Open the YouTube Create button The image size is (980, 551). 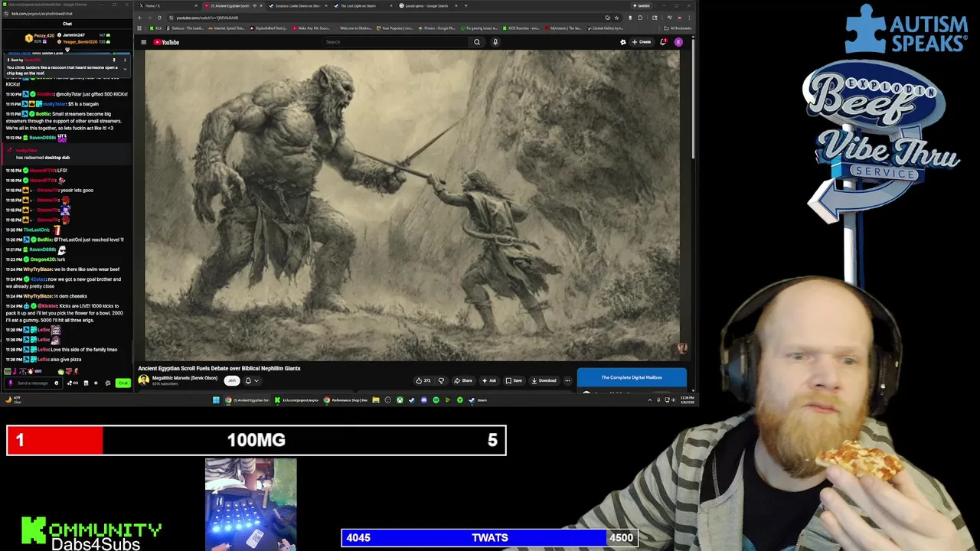642,42
